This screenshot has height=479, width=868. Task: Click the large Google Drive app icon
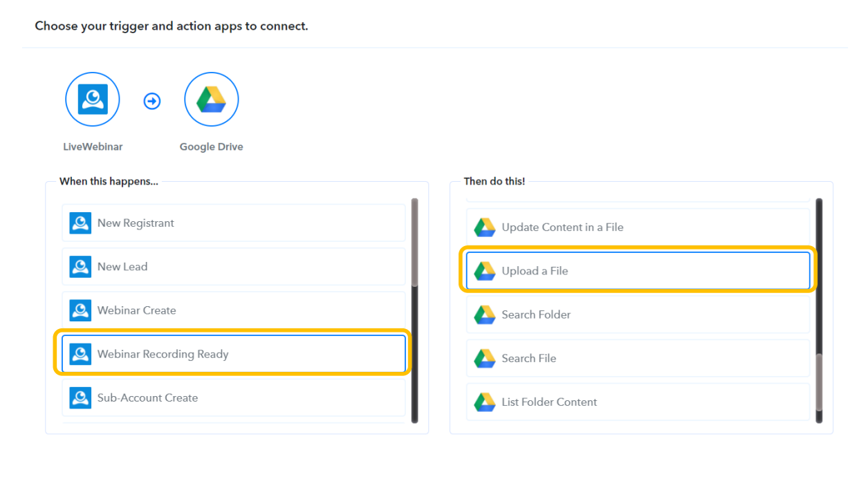point(212,101)
